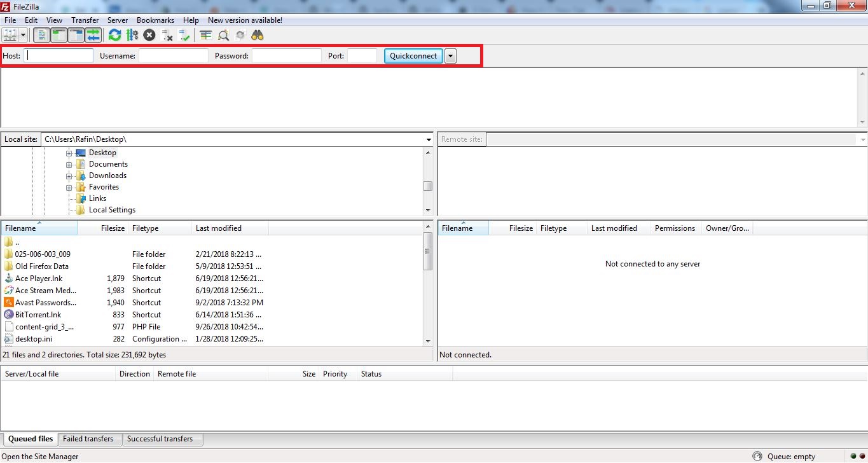The width and height of the screenshot is (868, 463).
Task: Toggle remote directory tree display icon
Action: coord(76,35)
